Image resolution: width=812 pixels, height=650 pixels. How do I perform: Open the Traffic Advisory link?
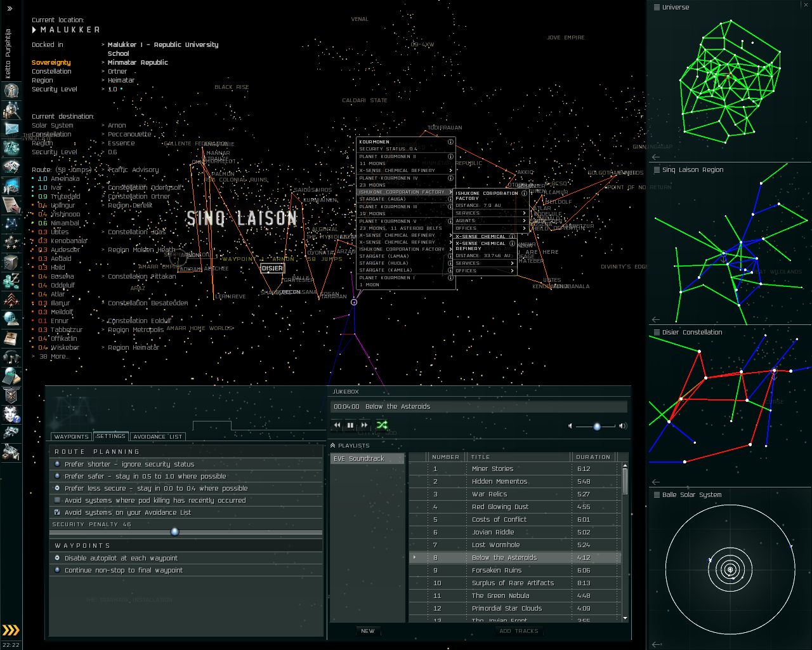click(x=134, y=170)
